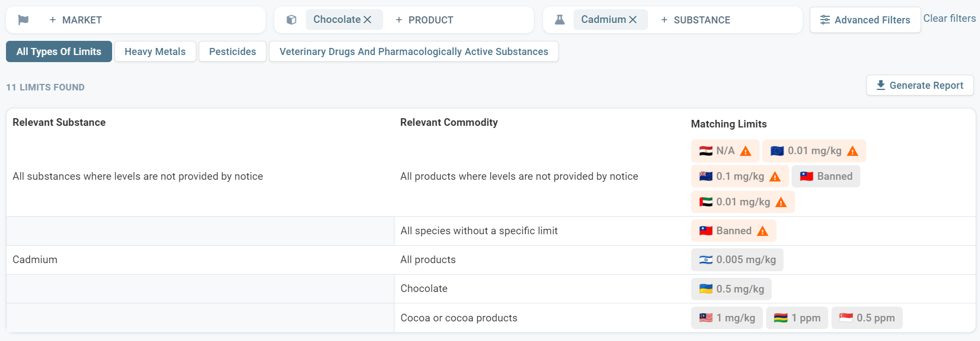Image resolution: width=980 pixels, height=341 pixels.
Task: Open Advanced Filters
Action: click(x=865, y=20)
